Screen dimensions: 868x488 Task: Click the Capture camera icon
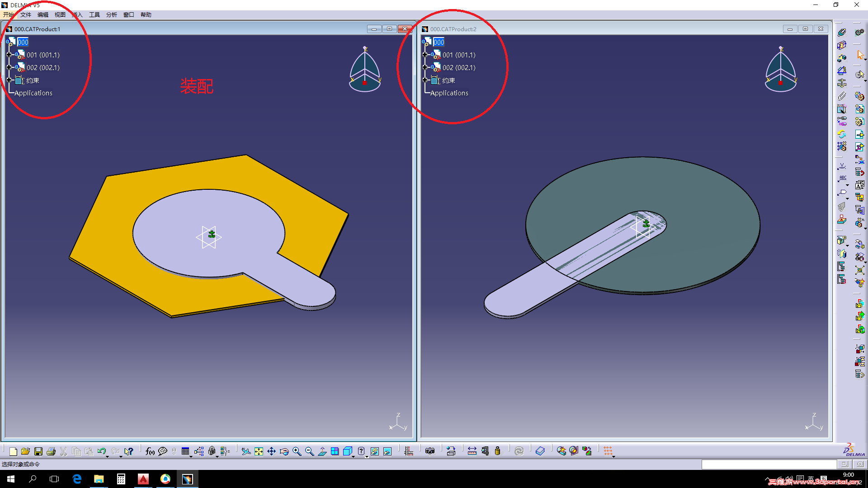pos(430,451)
